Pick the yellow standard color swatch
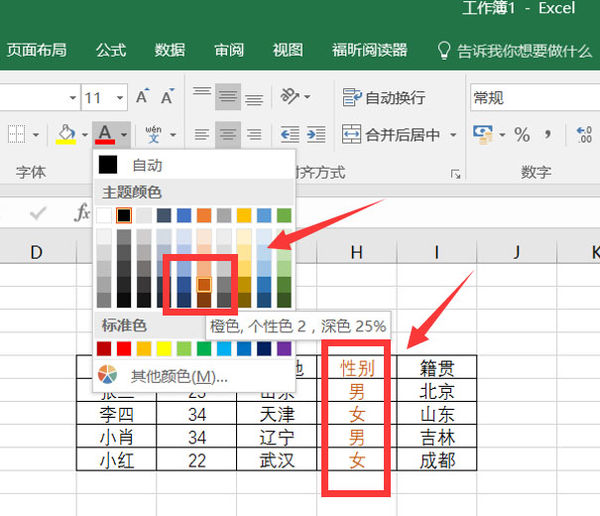600x516 pixels. tap(163, 348)
